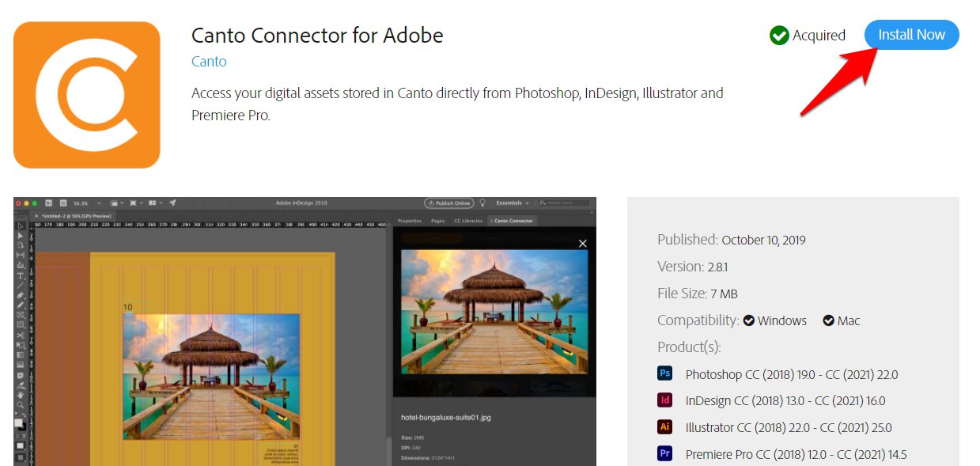Switch to the Properties panel tab
Viewport: 980px width, 466px height.
tap(410, 221)
